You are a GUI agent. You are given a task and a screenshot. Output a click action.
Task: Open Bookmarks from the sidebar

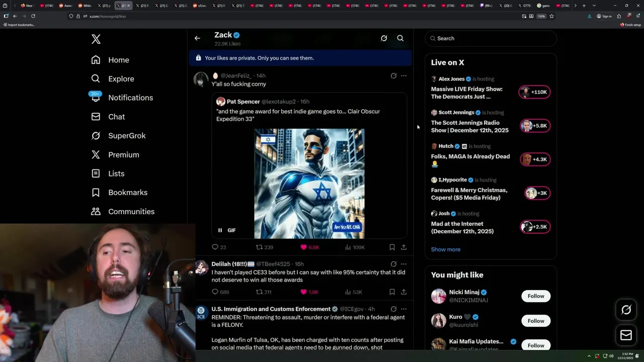pos(119,193)
